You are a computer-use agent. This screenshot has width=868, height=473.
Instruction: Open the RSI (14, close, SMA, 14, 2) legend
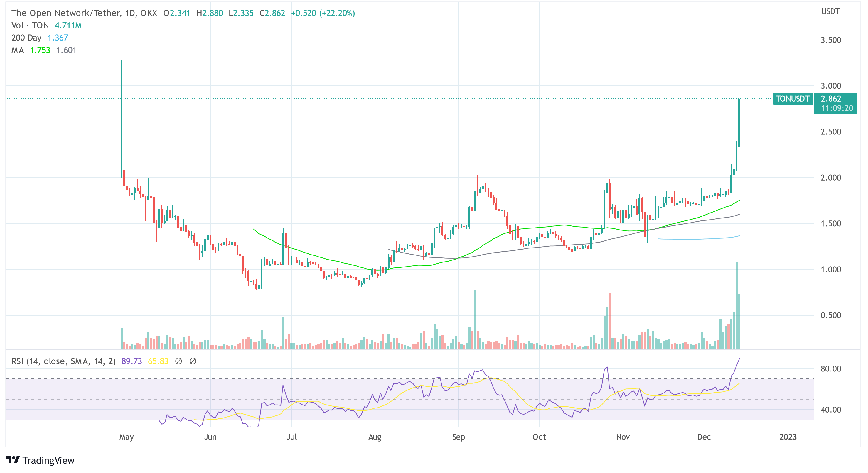pos(63,361)
